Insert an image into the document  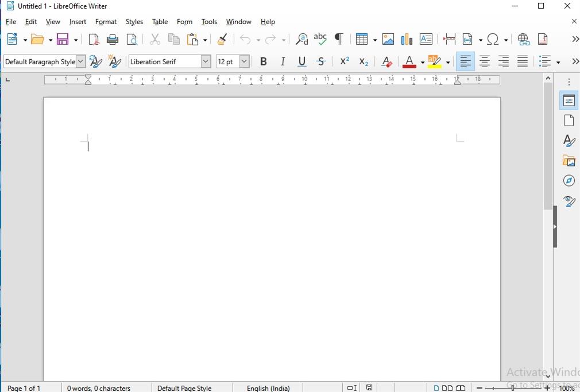[389, 39]
